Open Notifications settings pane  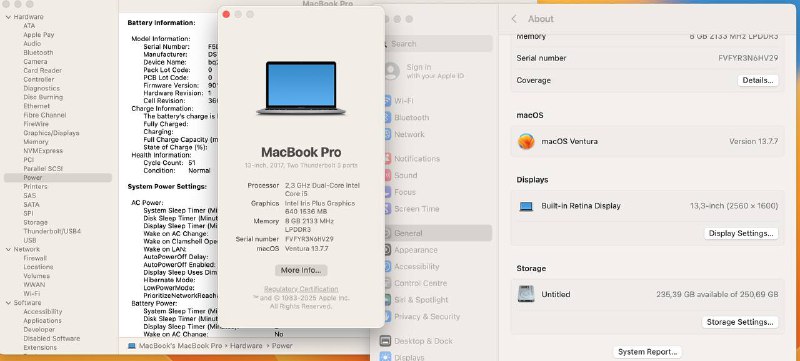[x=417, y=159]
